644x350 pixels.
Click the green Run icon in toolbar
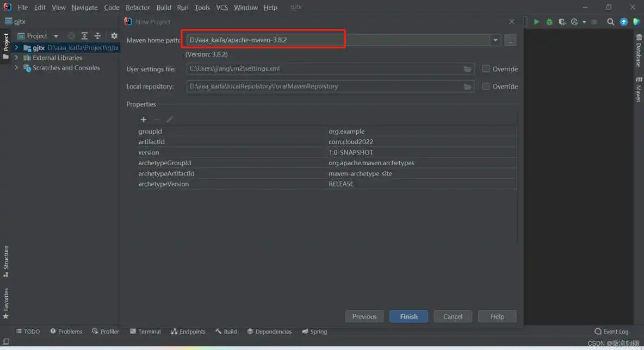[536, 22]
